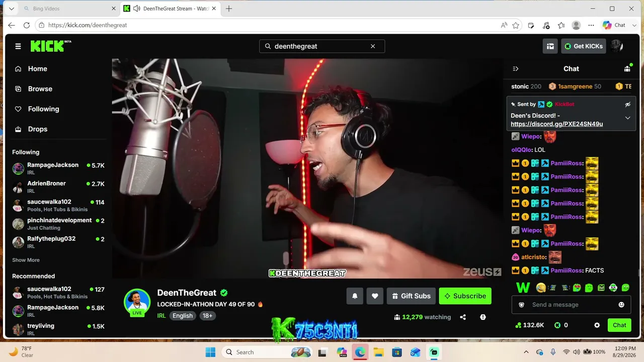This screenshot has height=362, width=644.
Task: Open Drops in the Kick sidebar
Action: coord(31,129)
